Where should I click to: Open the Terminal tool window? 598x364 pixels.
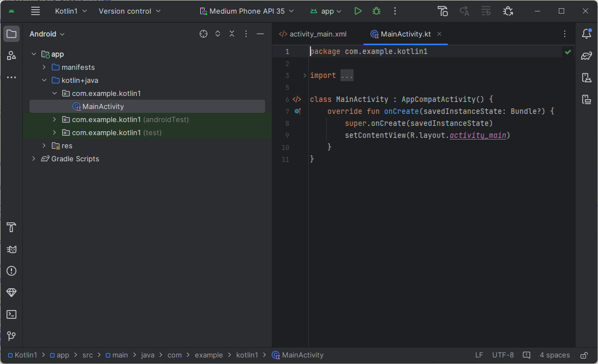pos(11,314)
